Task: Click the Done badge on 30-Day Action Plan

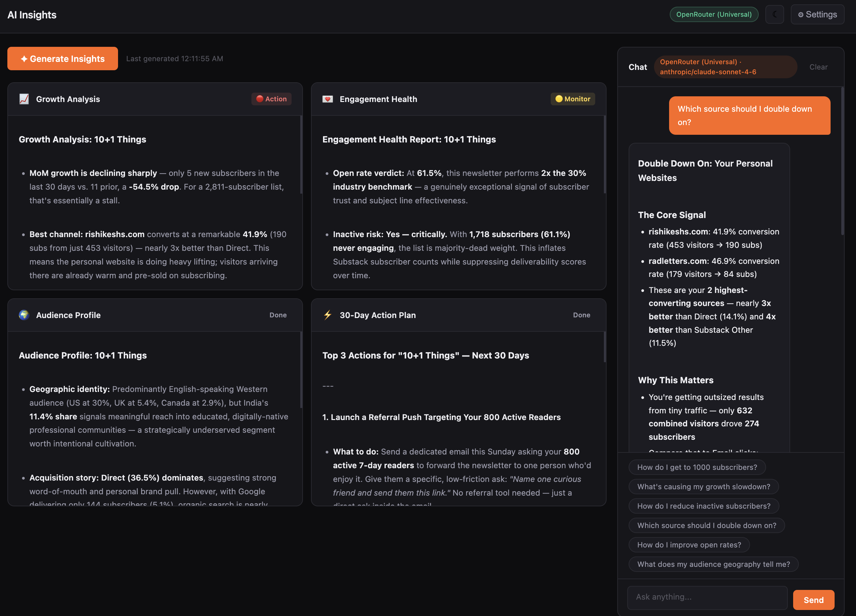Action: 581,315
